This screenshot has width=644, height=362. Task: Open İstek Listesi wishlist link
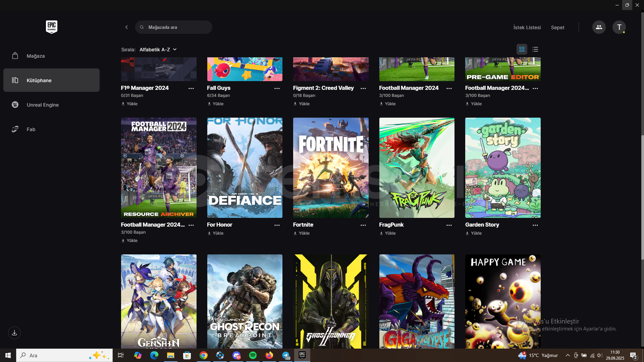pos(527,27)
